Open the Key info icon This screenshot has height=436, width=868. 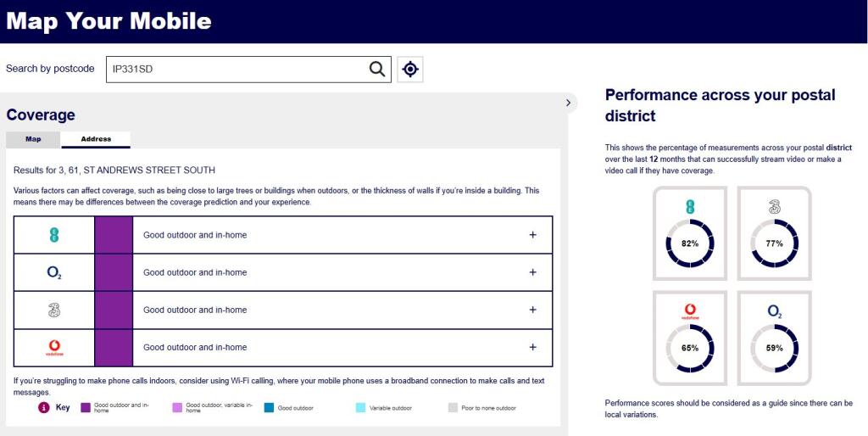click(x=44, y=408)
